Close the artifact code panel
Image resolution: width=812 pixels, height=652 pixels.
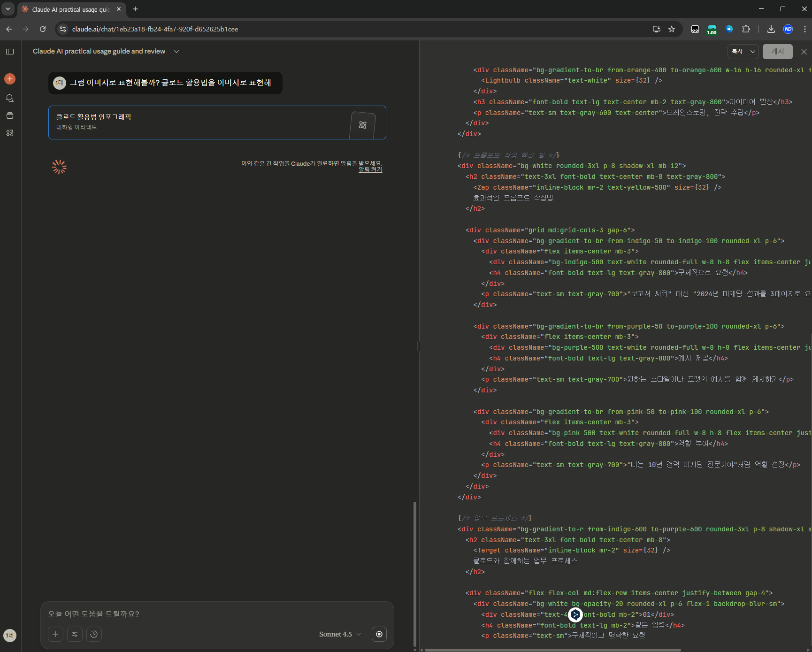pos(804,52)
